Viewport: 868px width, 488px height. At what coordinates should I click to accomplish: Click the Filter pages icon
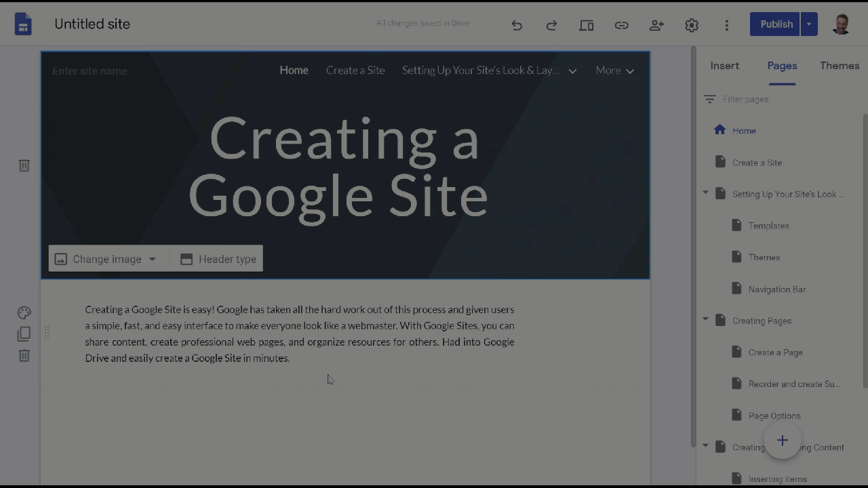tap(709, 99)
